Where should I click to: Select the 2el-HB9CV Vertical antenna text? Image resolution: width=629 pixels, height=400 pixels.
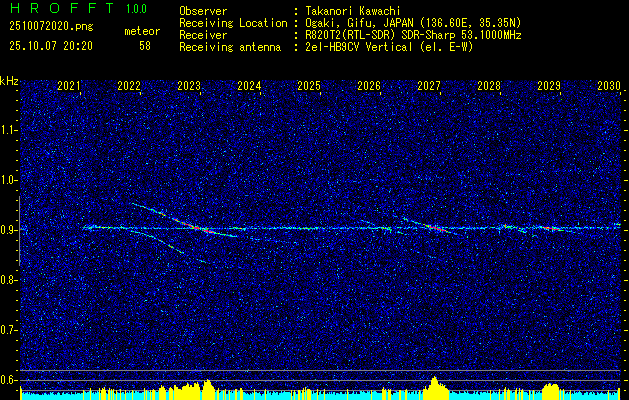tap(389, 47)
